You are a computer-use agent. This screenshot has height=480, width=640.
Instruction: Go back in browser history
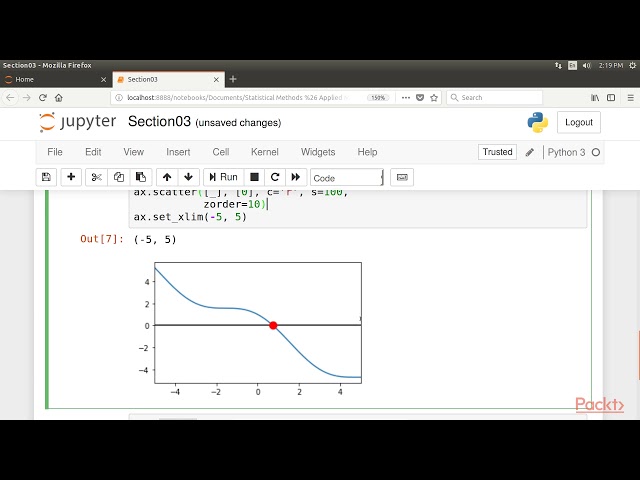tap(10, 98)
